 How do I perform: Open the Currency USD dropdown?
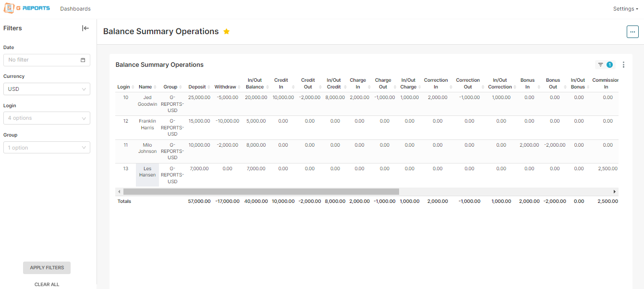point(47,89)
